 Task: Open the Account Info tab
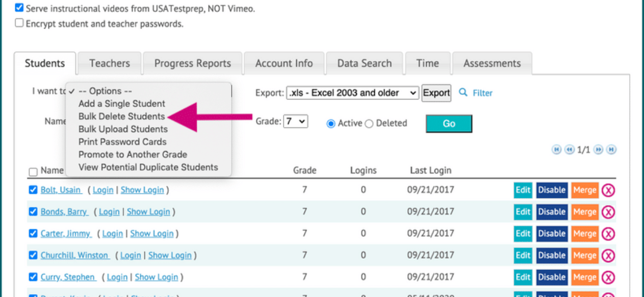coord(284,63)
